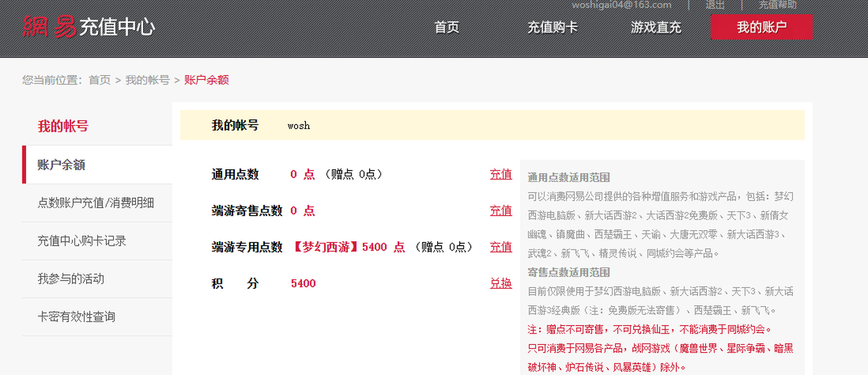The image size is (868, 375).
Task: Go to 游戏直充 in top navigation
Action: (656, 27)
